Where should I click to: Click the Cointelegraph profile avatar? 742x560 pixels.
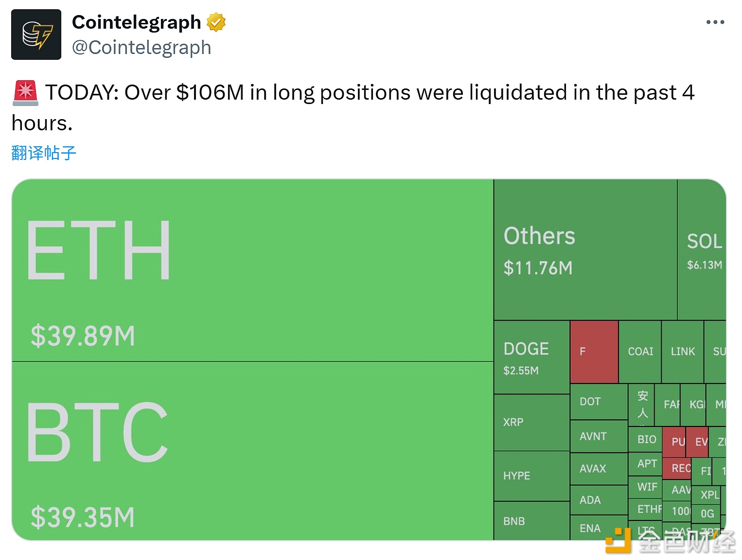tap(36, 35)
